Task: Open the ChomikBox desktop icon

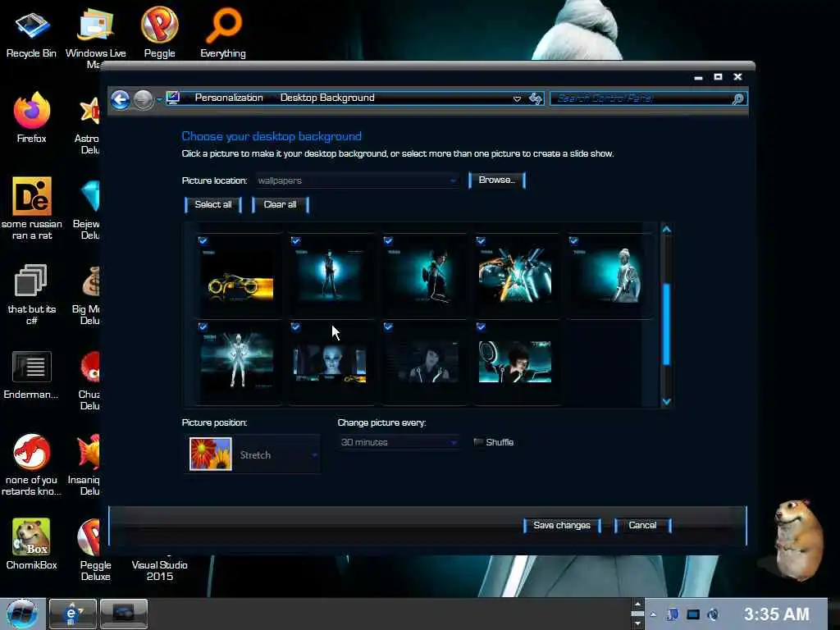Action: 31,544
